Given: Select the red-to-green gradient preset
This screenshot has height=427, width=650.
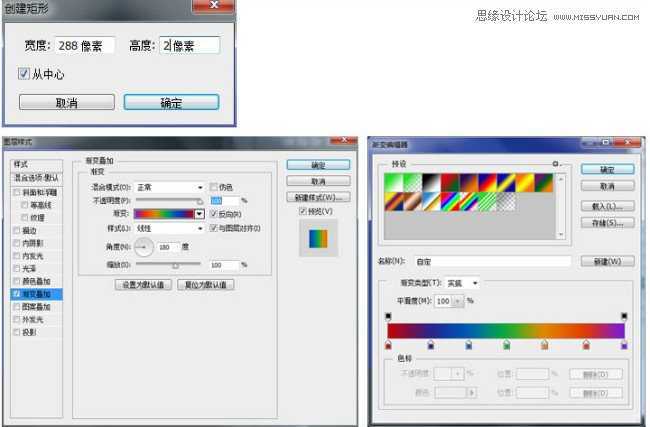Looking at the screenshot, I should 450,183.
